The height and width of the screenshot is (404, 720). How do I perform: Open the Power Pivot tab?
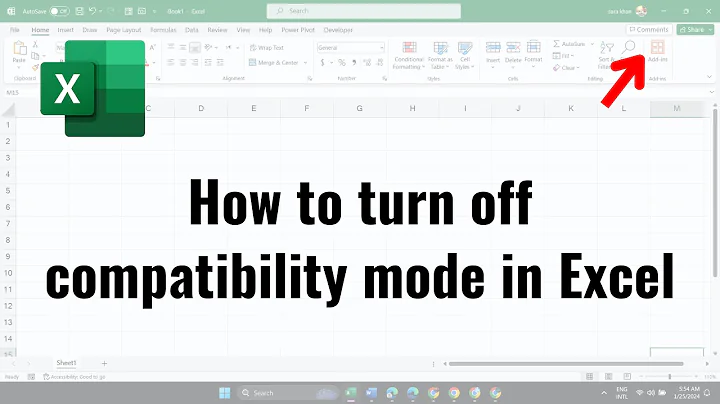pyautogui.click(x=298, y=30)
